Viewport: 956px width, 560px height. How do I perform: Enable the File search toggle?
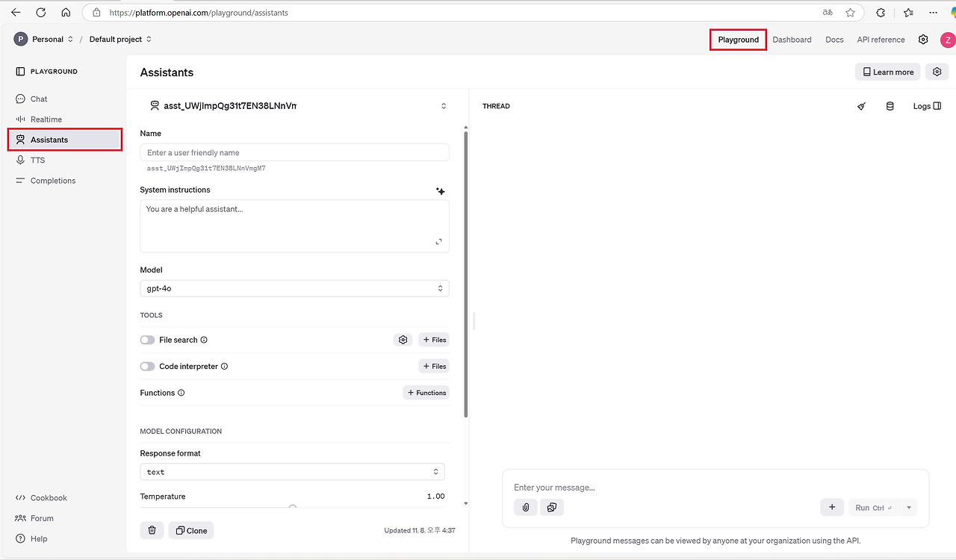pyautogui.click(x=147, y=340)
